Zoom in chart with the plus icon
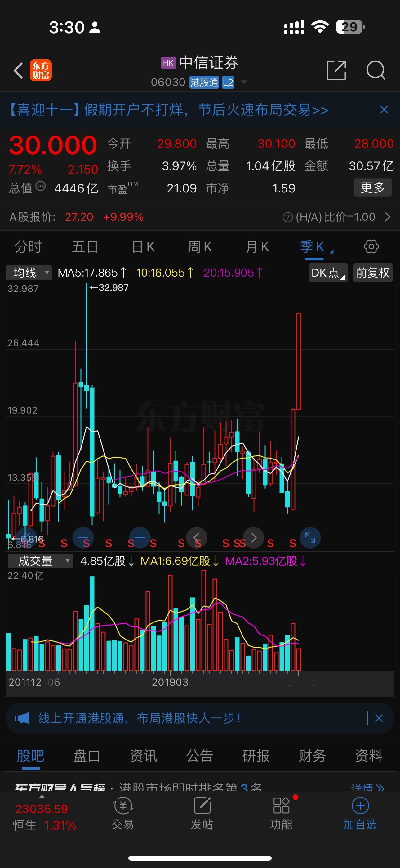This screenshot has width=400, height=868. pos(140,538)
